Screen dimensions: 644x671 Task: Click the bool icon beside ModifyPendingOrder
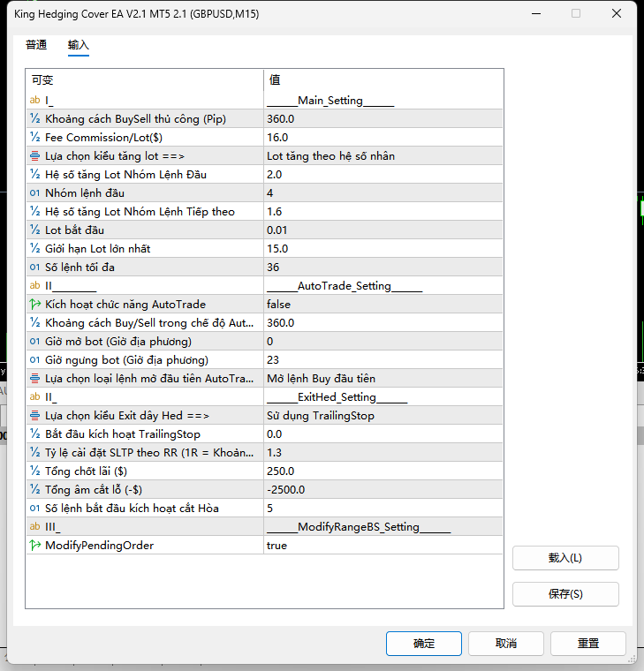(x=34, y=546)
